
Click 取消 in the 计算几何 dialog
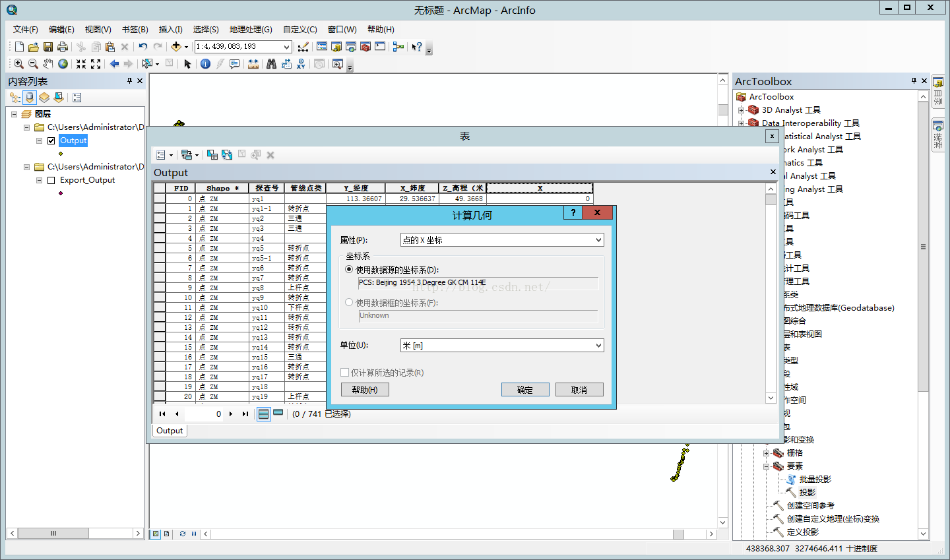coord(579,390)
